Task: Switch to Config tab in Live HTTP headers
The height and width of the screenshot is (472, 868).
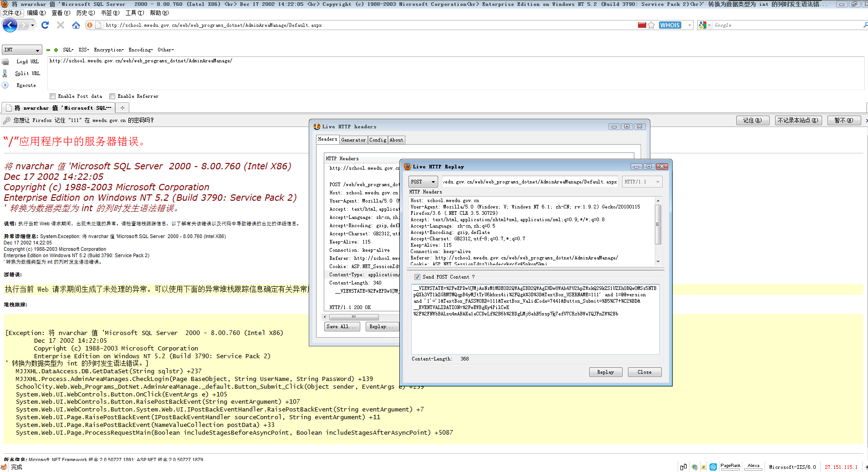Action: click(378, 140)
